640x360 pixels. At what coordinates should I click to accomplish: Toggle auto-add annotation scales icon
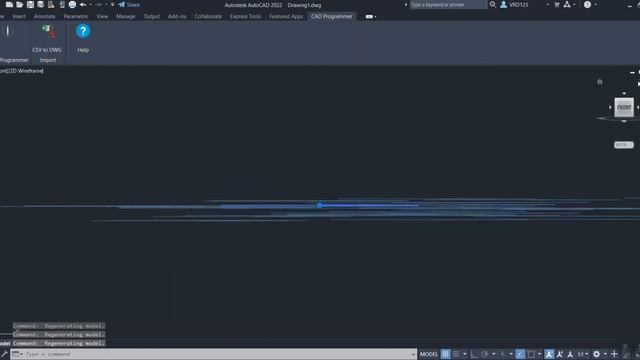click(x=560, y=354)
